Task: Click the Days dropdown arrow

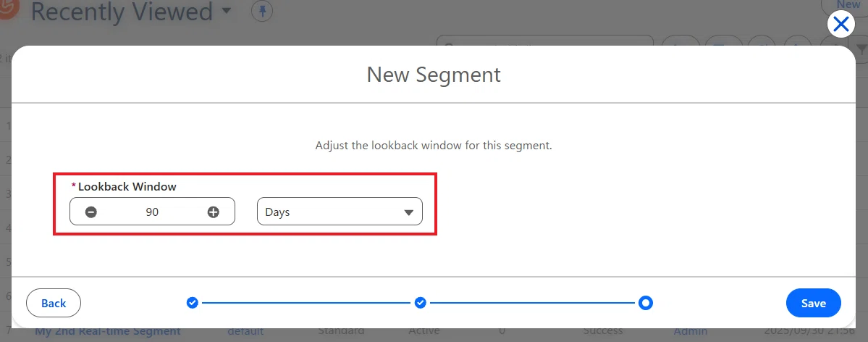Action: point(408,212)
